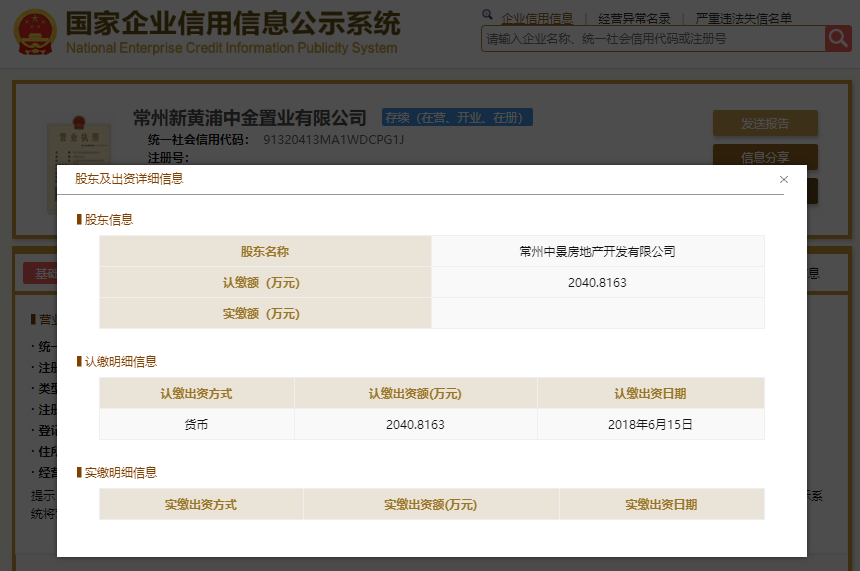
Task: Click company name 常州新黄浦中金置业有限公司
Action: tap(250, 117)
